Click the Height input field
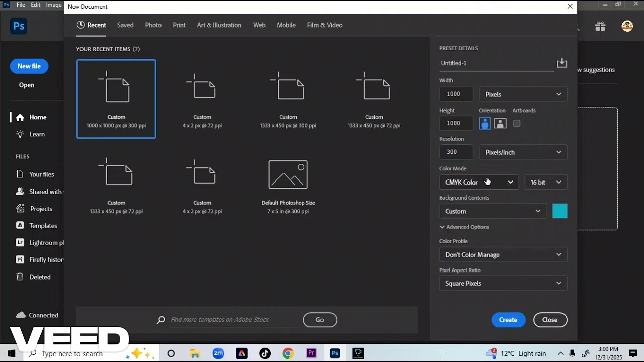This screenshot has height=362, width=644. click(456, 123)
